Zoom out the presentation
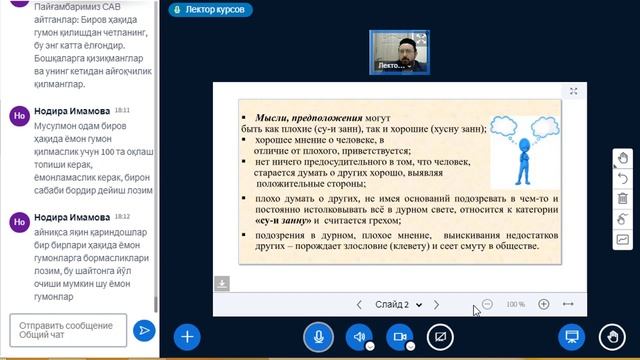640x360 pixels. 487,304
